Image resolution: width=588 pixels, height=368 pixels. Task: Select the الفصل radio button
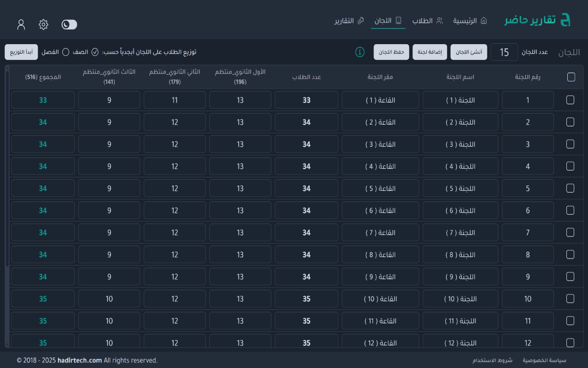tap(66, 52)
